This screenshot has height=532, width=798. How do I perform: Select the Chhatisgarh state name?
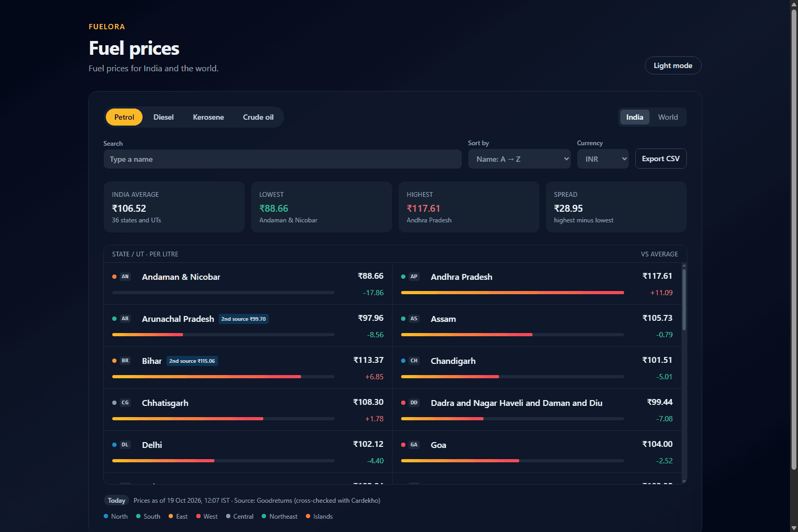165,403
